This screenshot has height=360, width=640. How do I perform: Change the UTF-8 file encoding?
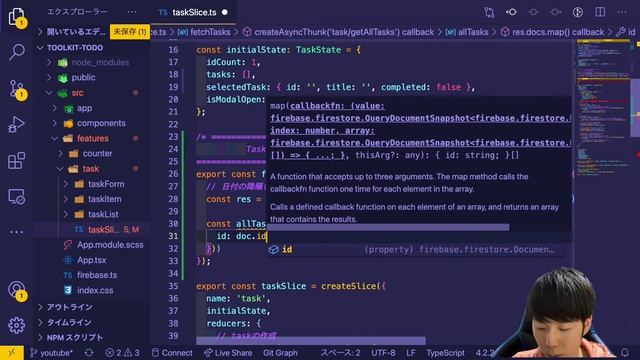point(383,353)
